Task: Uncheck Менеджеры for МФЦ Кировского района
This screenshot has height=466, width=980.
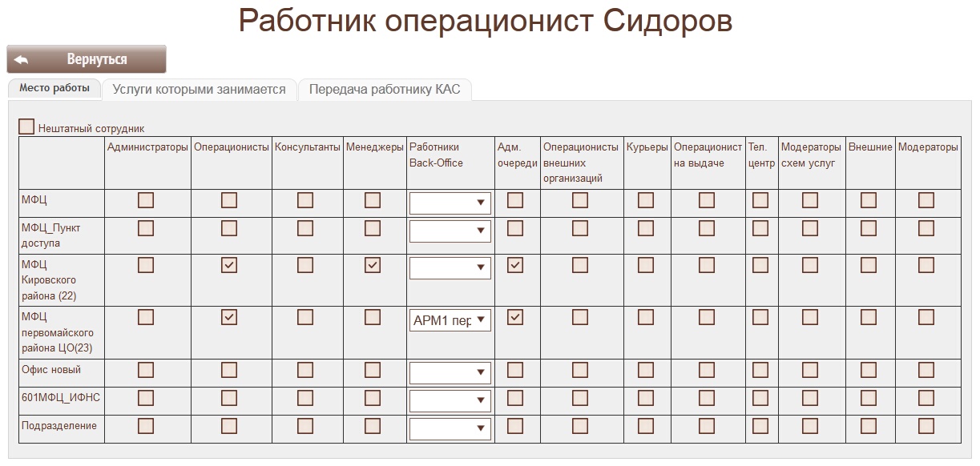Action: click(373, 265)
